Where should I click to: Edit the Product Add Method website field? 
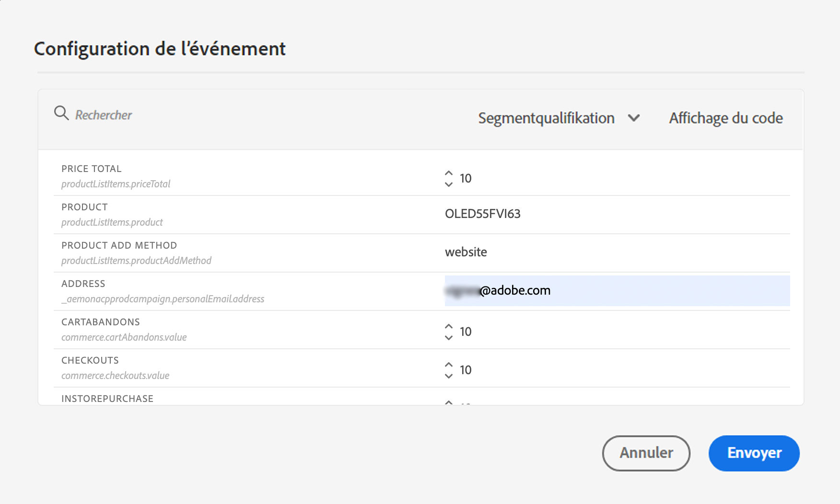point(575,252)
